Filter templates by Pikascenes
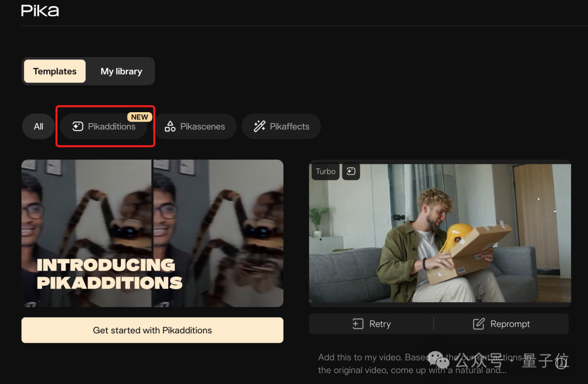588x384 pixels. [x=195, y=126]
